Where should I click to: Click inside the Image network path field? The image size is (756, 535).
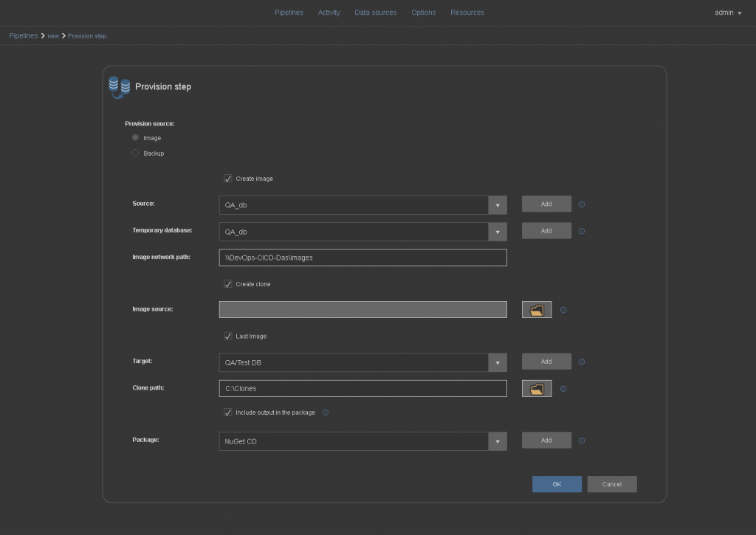(362, 257)
